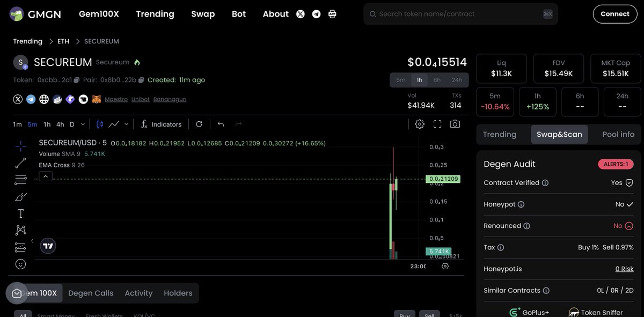Set chart timeframe to D

[x=72, y=124]
